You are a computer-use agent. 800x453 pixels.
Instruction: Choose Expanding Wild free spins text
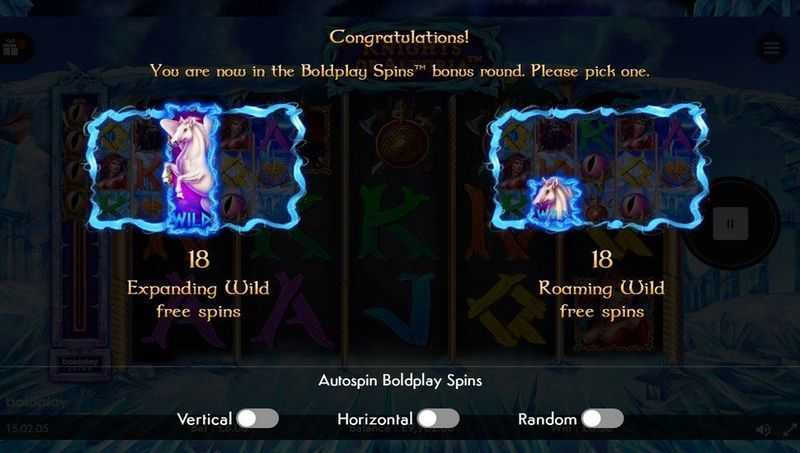(198, 299)
